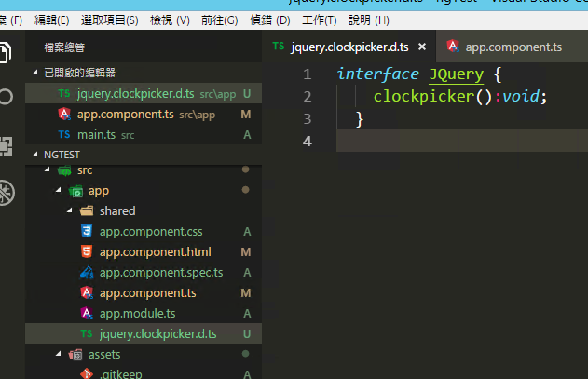The image size is (588, 379).
Task: Select app.component.spec.ts in file tree
Action: (144, 273)
